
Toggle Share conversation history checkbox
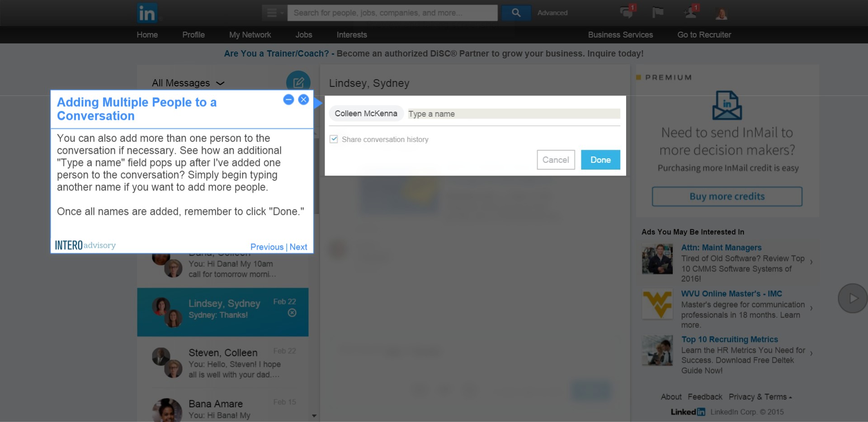pyautogui.click(x=334, y=139)
